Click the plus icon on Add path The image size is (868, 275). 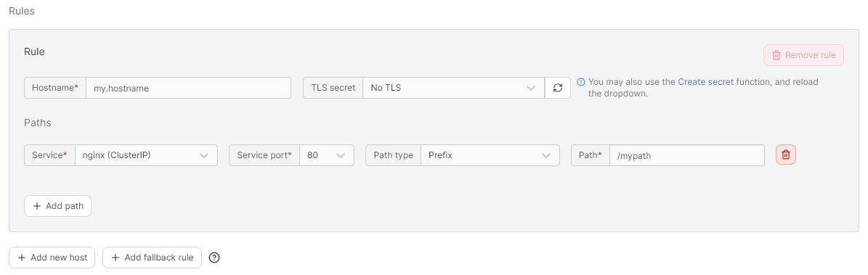click(37, 206)
